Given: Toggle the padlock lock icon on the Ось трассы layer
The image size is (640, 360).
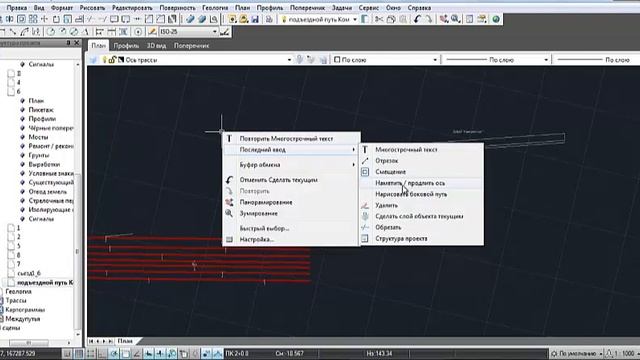Looking at the screenshot, I should point(112,60).
